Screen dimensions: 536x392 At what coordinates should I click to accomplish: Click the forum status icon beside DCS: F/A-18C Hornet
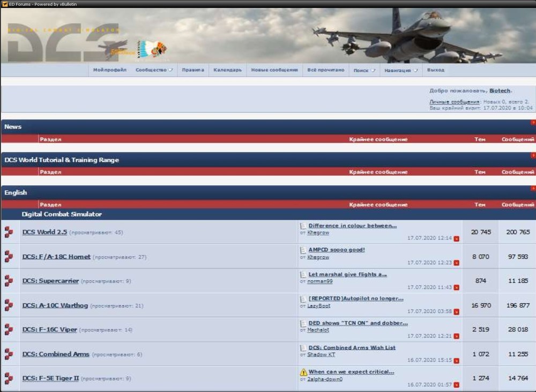tap(9, 257)
